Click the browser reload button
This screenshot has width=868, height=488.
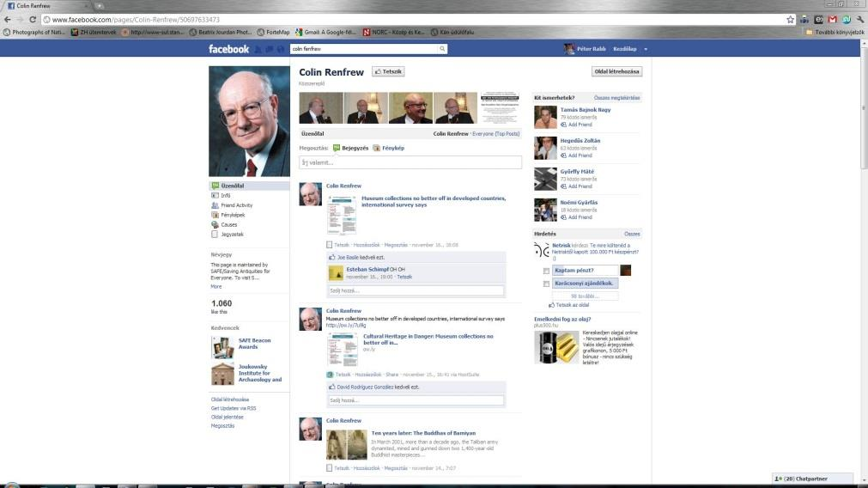coord(33,20)
